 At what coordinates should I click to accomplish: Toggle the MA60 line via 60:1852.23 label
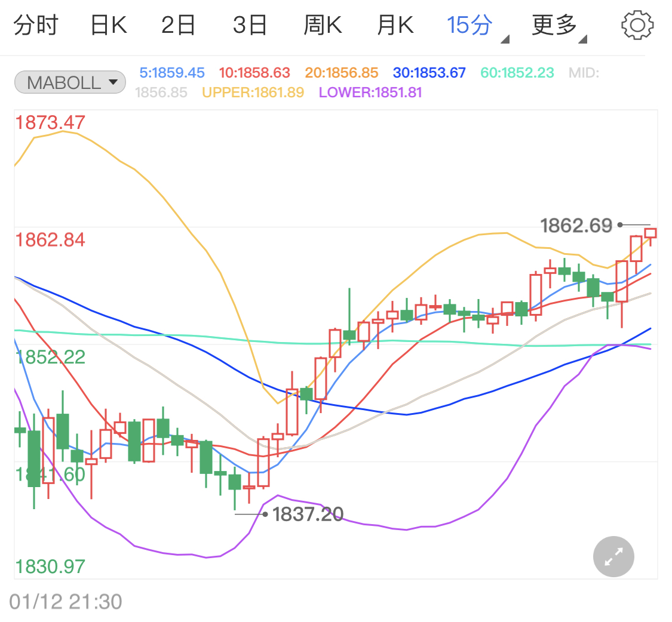click(x=517, y=72)
